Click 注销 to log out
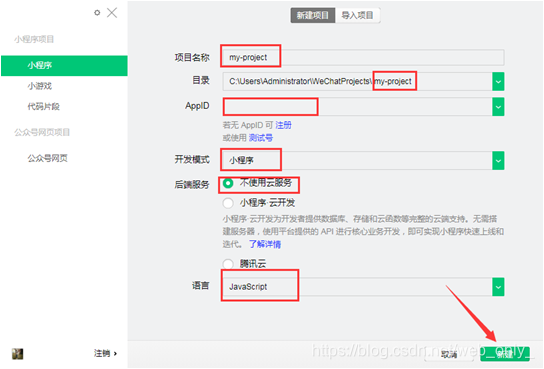Viewport: 544px width, 369px height. point(105,353)
